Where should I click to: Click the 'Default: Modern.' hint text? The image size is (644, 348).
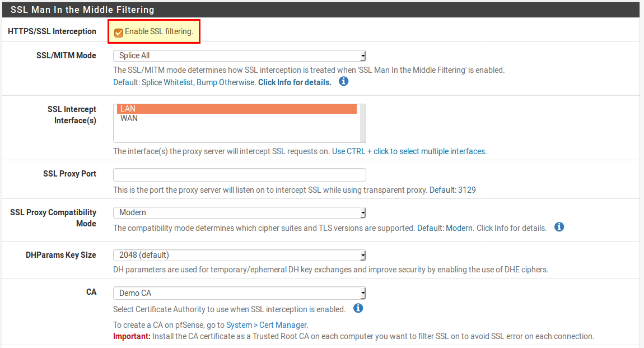(446, 228)
